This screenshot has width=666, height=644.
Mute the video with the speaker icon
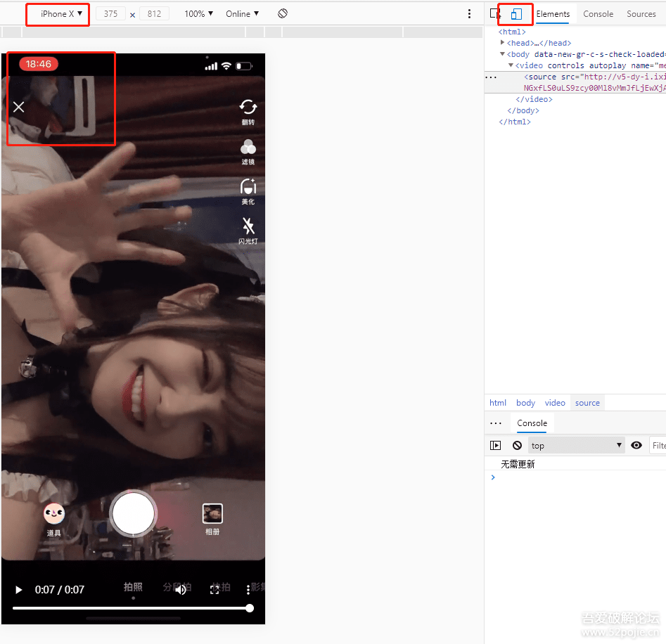pos(181,590)
